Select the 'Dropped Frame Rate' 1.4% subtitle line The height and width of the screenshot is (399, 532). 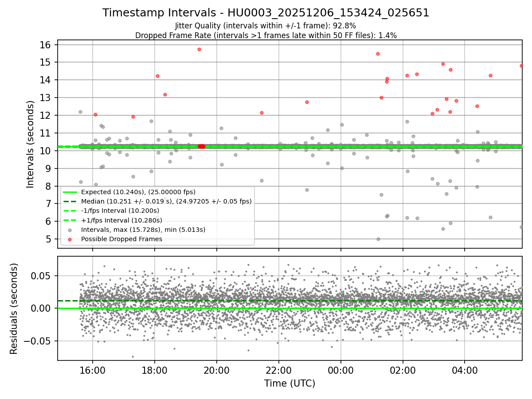(x=266, y=35)
